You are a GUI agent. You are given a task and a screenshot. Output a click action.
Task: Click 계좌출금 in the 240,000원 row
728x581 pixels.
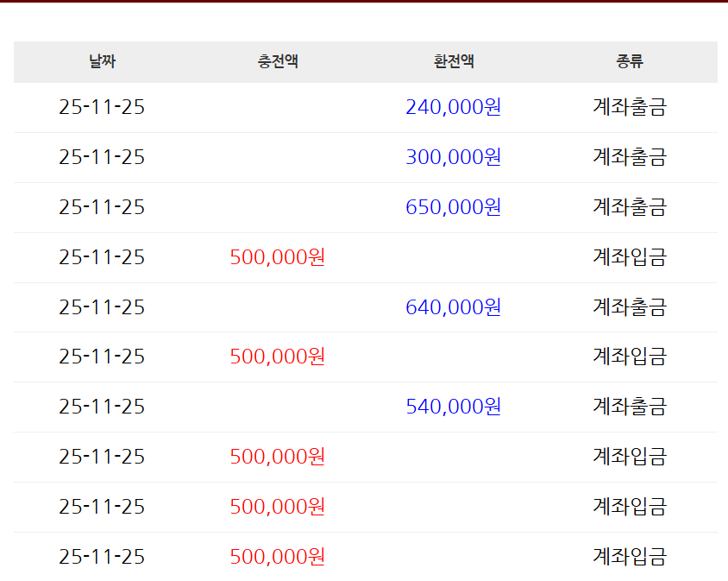[630, 107]
